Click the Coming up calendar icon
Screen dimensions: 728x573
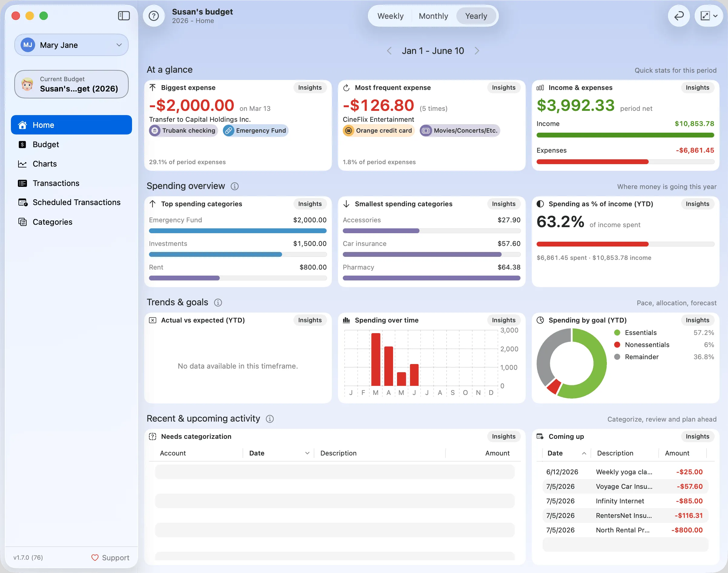(x=540, y=436)
